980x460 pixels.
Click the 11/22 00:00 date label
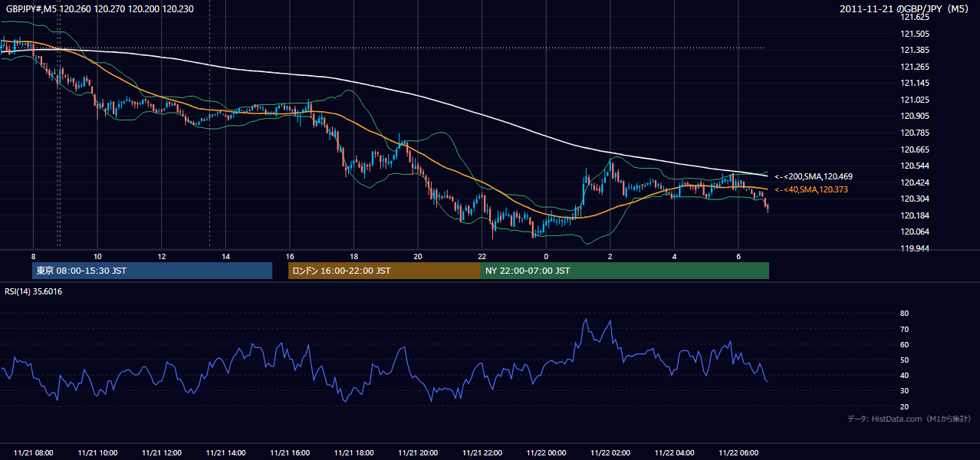[546, 453]
